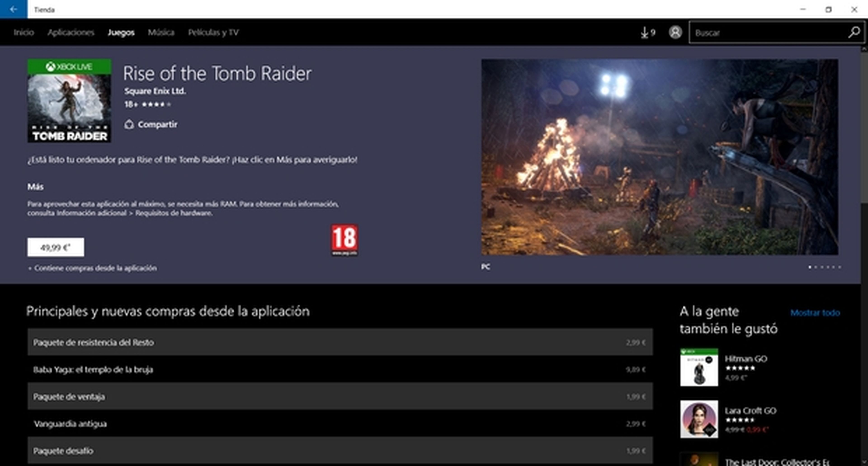Click the large game screenshot with bonfire
This screenshot has width=868, height=466.
(x=659, y=157)
